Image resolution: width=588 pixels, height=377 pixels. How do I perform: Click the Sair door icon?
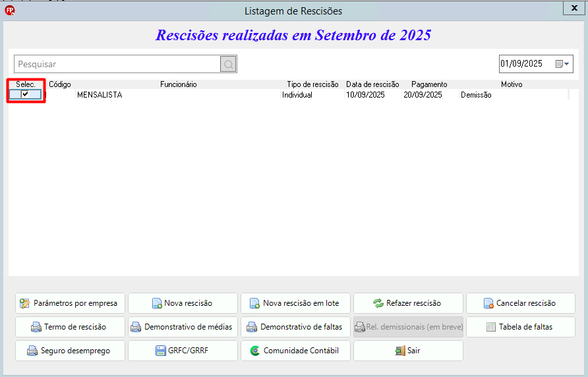[x=400, y=351]
